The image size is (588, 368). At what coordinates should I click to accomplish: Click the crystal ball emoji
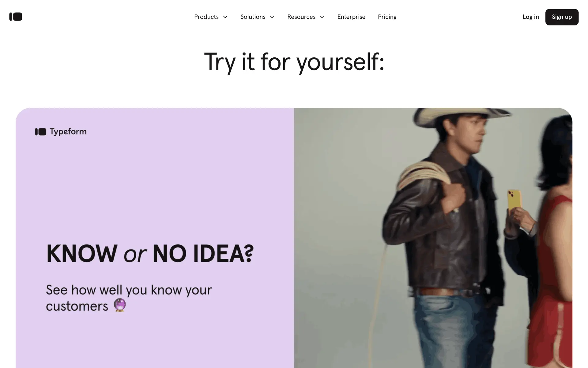tap(120, 305)
